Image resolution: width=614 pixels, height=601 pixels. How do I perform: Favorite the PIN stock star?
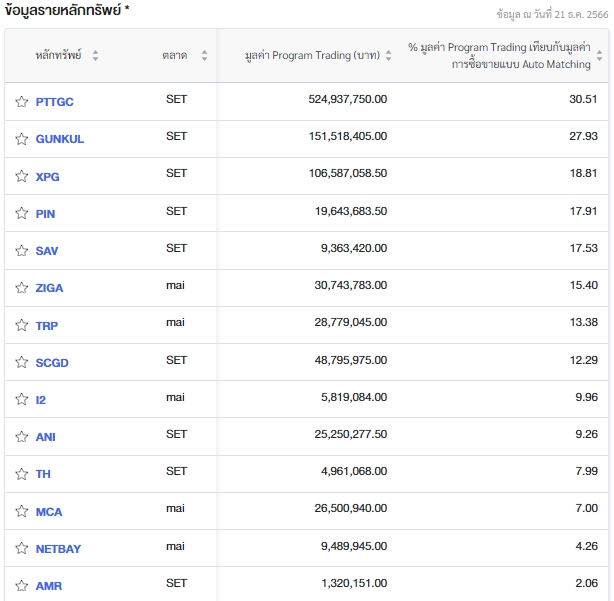click(22, 214)
